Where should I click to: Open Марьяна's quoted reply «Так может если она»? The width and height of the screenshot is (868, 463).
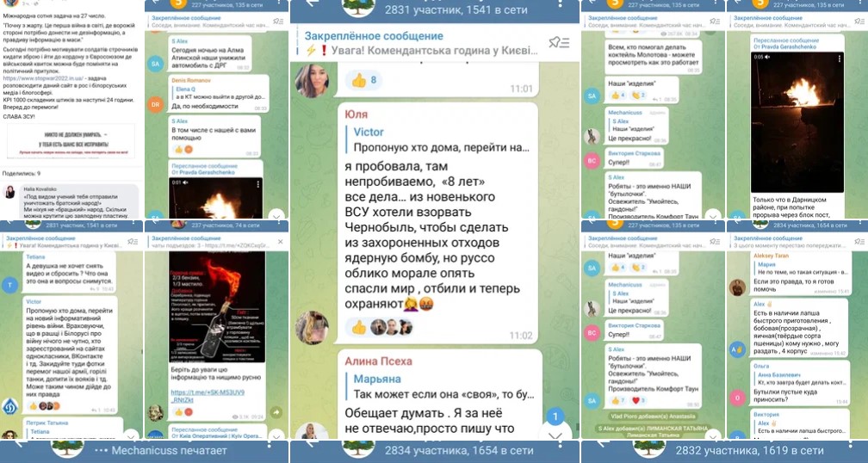pos(439,386)
